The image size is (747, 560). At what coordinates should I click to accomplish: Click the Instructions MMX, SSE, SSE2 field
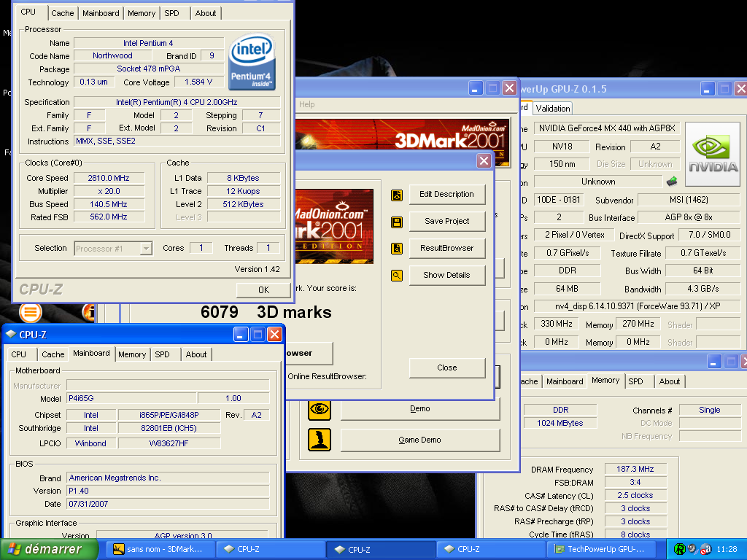pyautogui.click(x=177, y=141)
